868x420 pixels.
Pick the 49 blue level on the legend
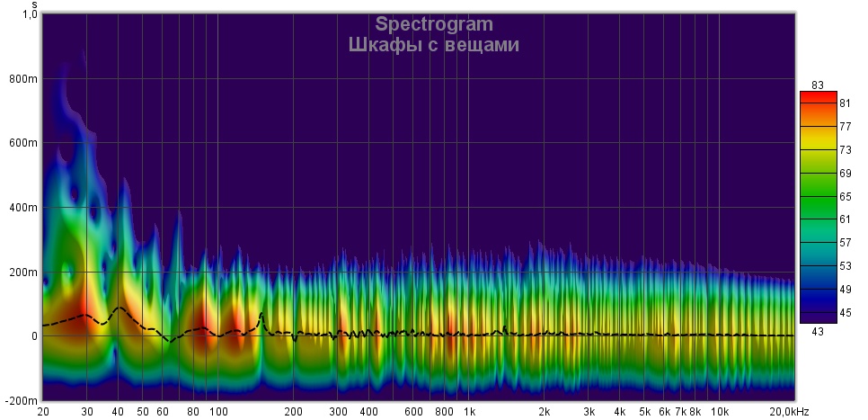click(x=845, y=290)
